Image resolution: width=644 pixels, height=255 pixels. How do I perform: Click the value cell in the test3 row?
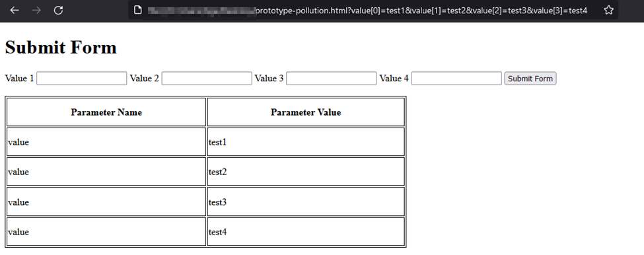click(x=106, y=201)
